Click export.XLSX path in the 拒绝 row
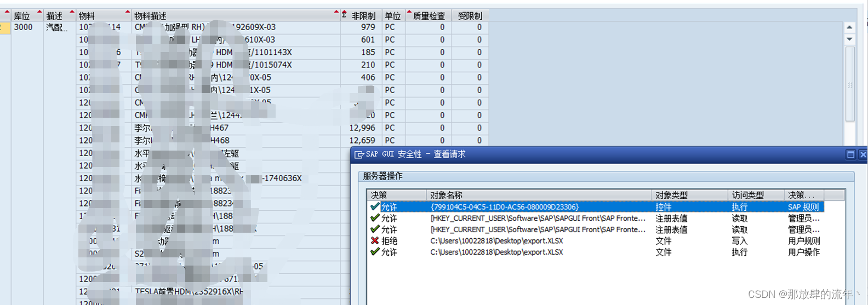The width and height of the screenshot is (868, 305). (496, 241)
